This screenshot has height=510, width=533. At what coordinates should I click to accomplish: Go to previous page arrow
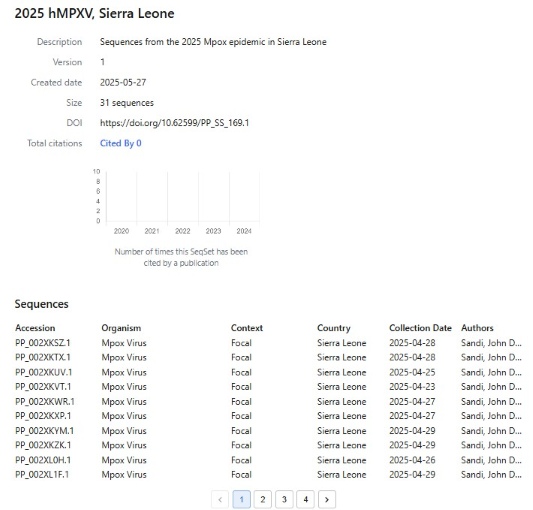[x=220, y=499]
